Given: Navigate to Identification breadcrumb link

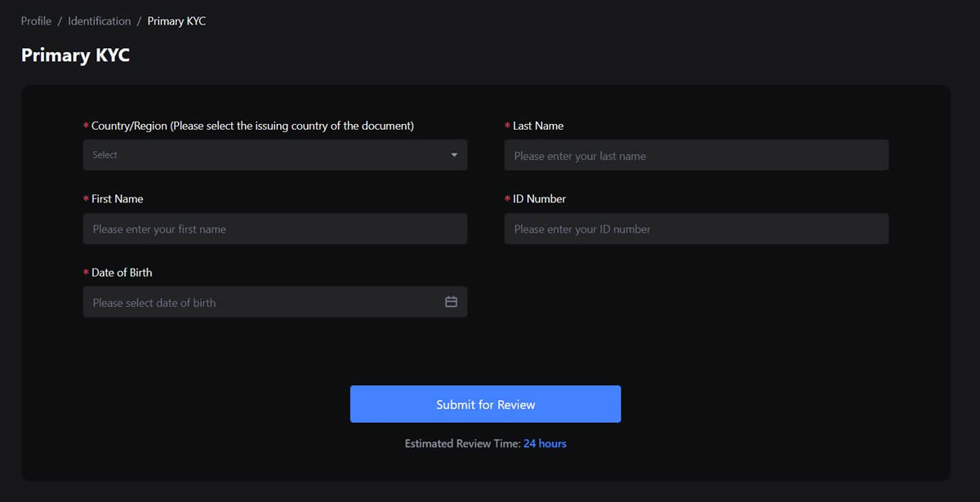Looking at the screenshot, I should coord(100,21).
